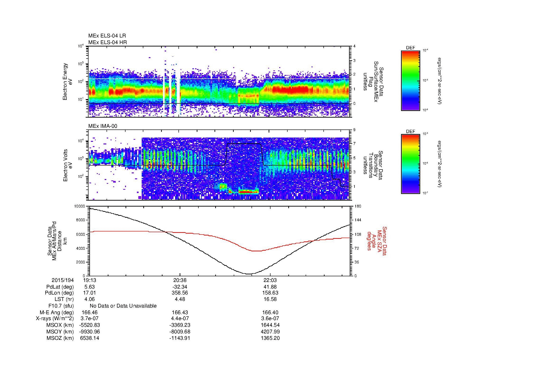This screenshot has width=555, height=392.
Task: Click the 'MEx ELS-04 LR' panel title
Action: (x=107, y=36)
